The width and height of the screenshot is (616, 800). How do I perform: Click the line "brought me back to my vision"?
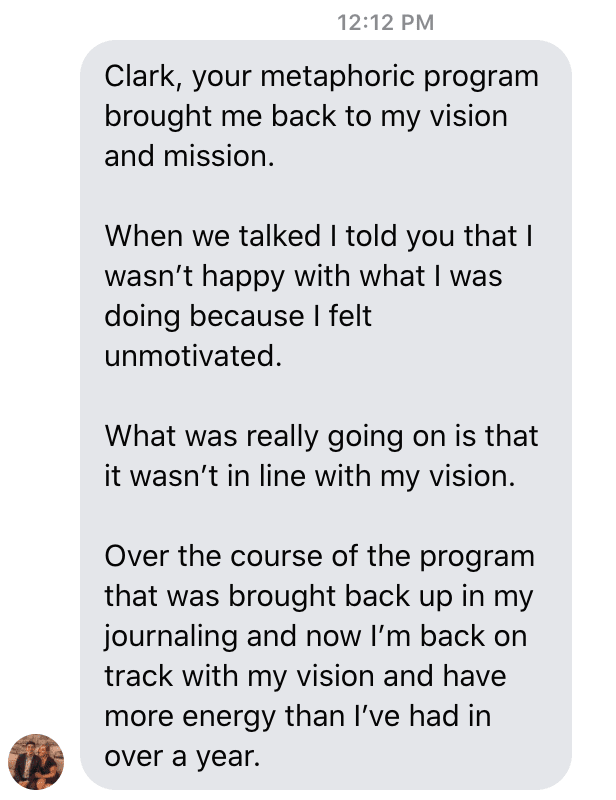point(306,116)
